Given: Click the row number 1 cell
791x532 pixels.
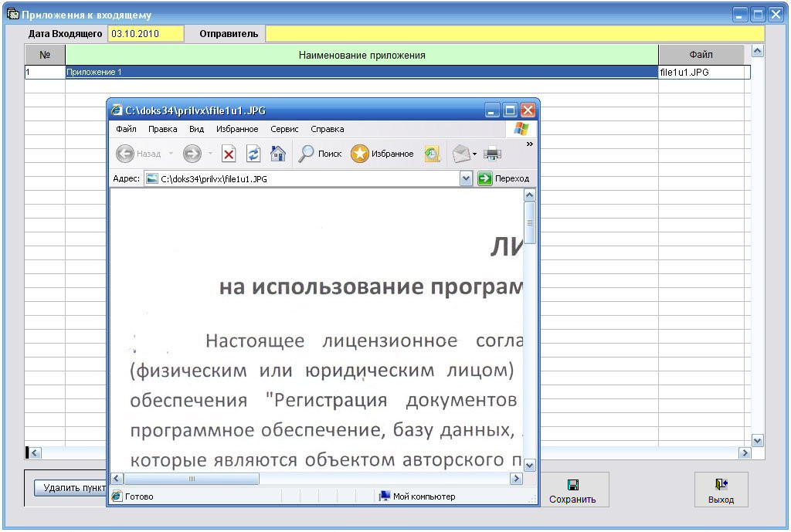Looking at the screenshot, I should coord(45,72).
